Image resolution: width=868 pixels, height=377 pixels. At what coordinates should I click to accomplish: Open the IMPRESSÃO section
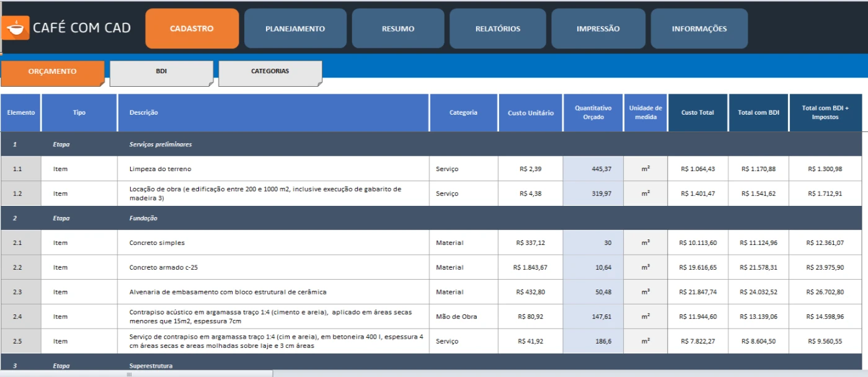[598, 29]
